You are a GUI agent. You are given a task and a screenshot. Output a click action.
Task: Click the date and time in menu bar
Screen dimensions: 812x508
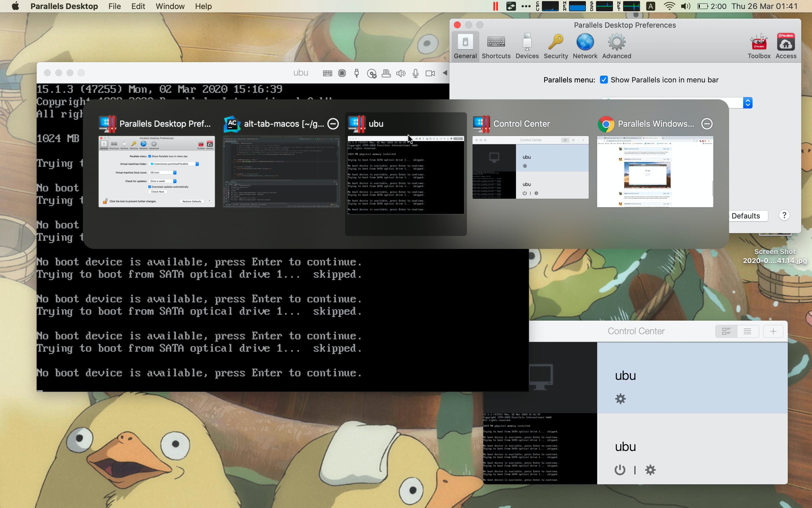pos(764,6)
